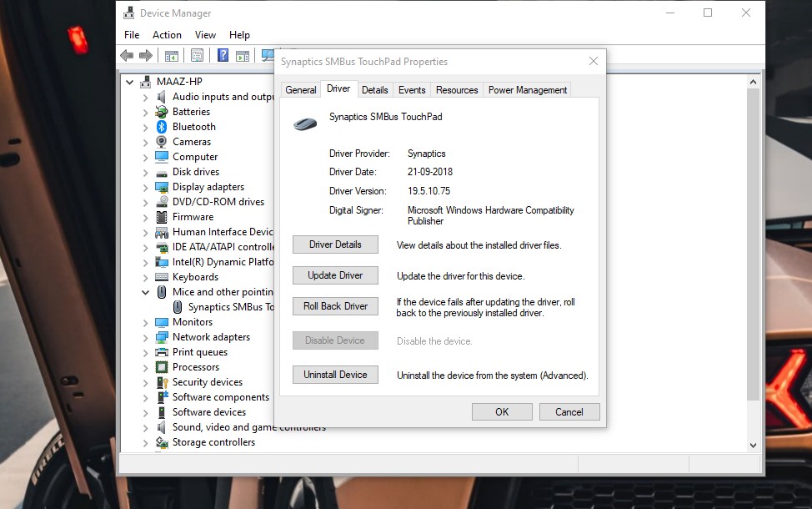Click the Firmware chip icon
Image resolution: width=812 pixels, height=509 pixels.
tap(162, 217)
